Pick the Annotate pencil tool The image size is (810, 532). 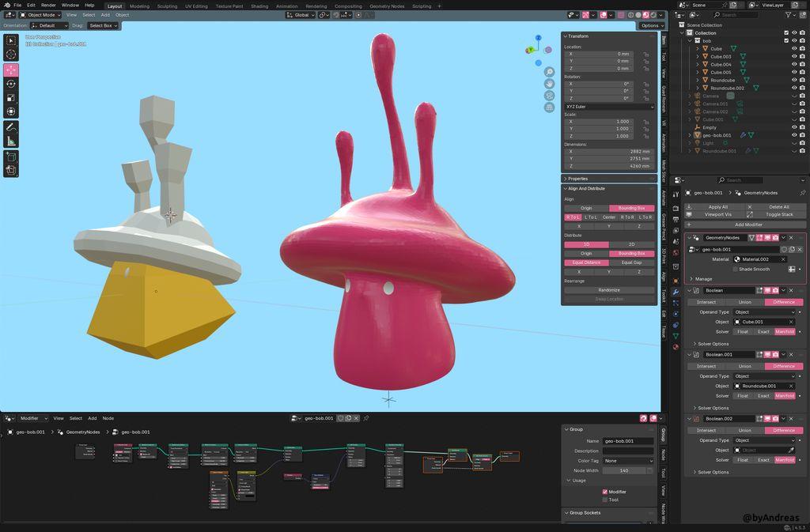tap(11, 127)
